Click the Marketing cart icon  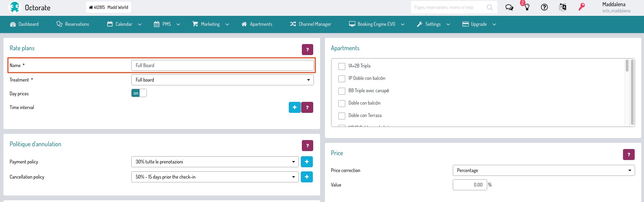(195, 24)
